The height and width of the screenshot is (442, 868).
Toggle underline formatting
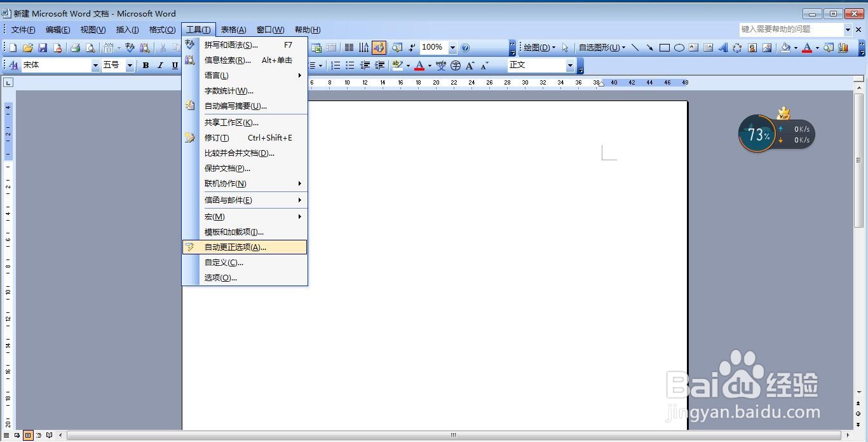tap(174, 65)
